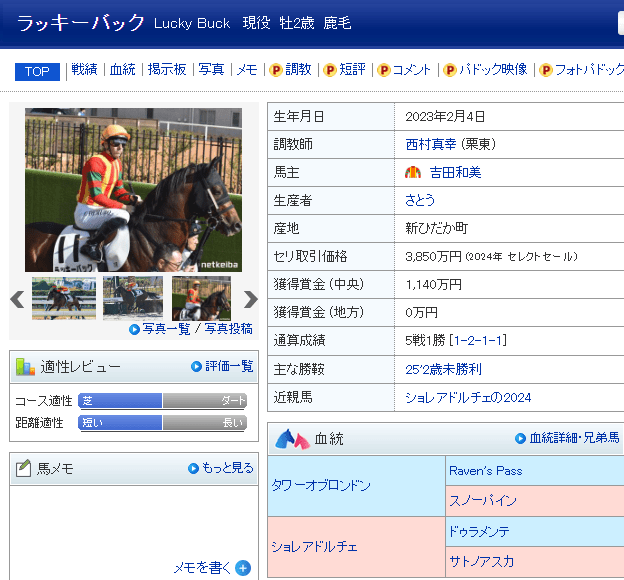The width and height of the screenshot is (624, 580).
Task: Click the horse heads icon in 血統 header
Action: (x=292, y=439)
